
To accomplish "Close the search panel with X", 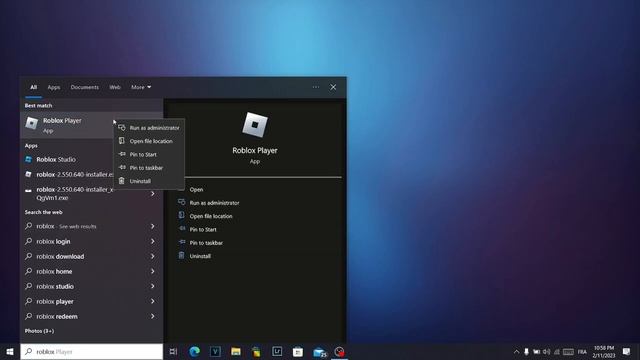I will (333, 87).
